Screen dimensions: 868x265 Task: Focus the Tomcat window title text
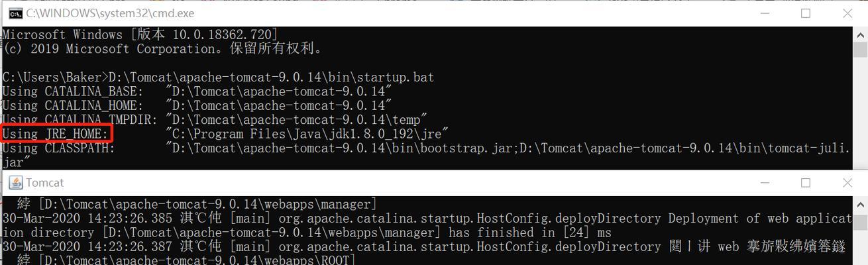point(45,183)
